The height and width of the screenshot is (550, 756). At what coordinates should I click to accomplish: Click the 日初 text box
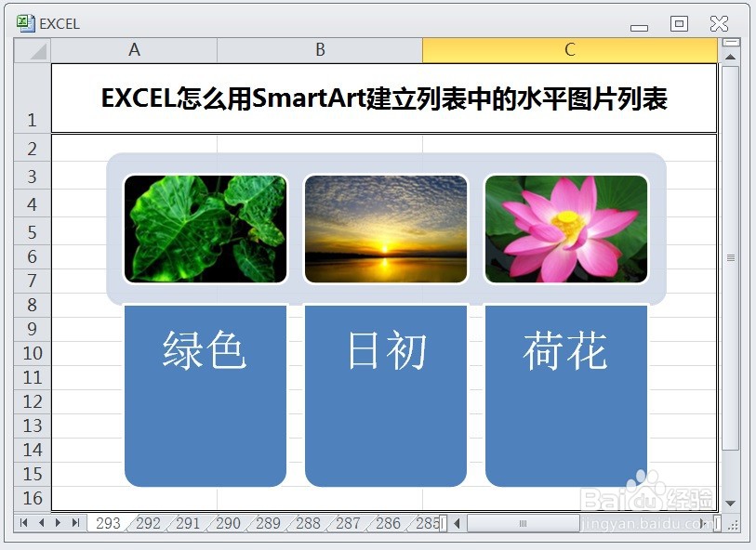coord(386,396)
